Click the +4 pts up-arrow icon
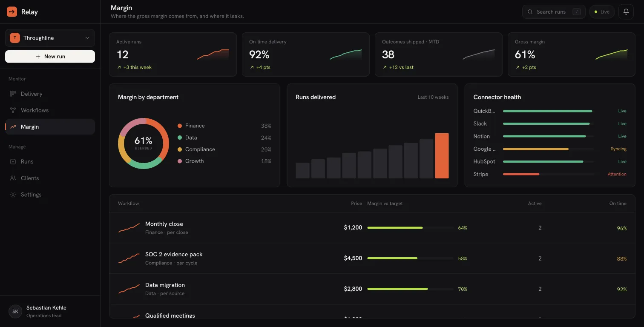 252,67
